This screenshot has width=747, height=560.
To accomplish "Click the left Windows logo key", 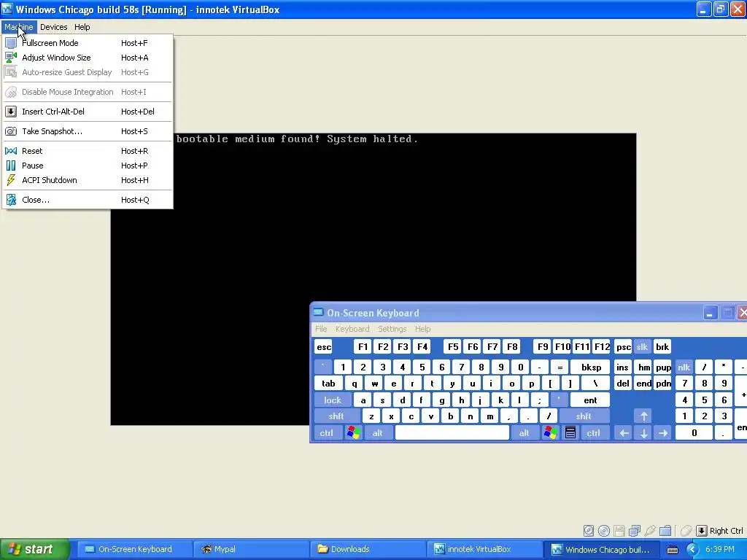I will click(x=354, y=433).
